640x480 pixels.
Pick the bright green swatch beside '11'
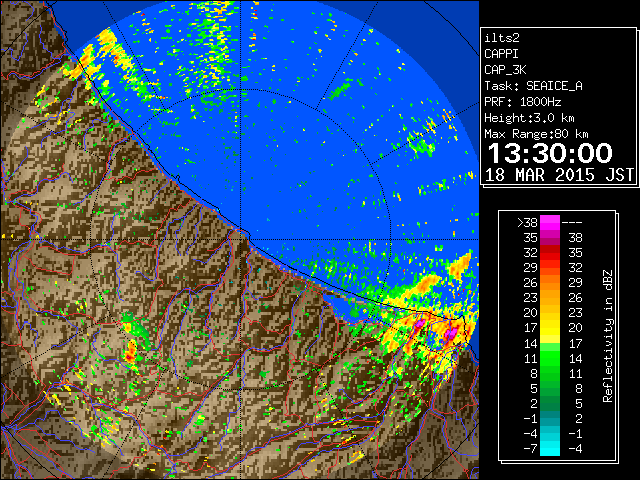(550, 358)
